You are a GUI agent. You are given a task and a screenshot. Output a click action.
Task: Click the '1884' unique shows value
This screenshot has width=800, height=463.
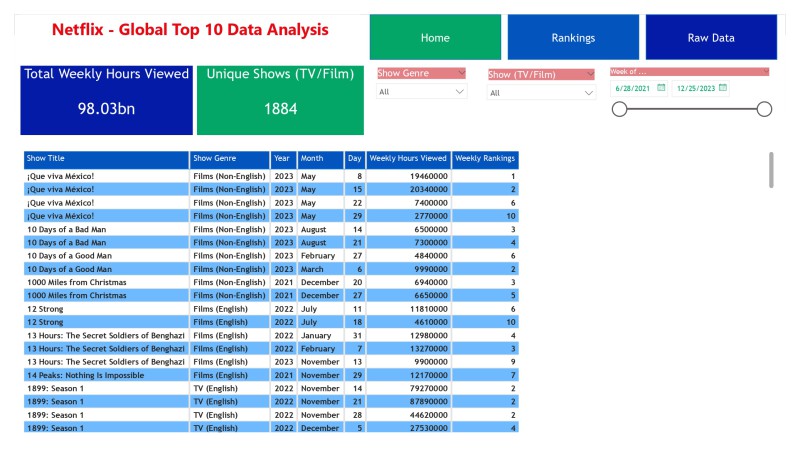pos(281,109)
